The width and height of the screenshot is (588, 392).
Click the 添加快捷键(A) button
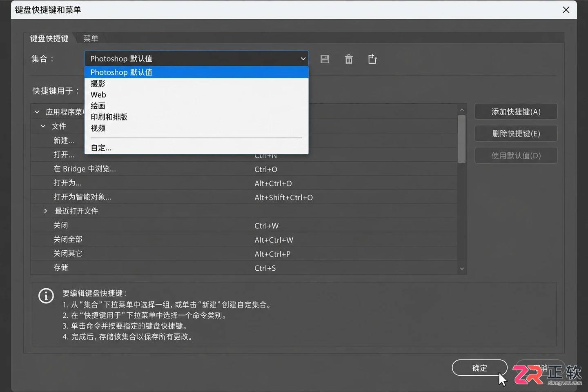click(x=516, y=112)
